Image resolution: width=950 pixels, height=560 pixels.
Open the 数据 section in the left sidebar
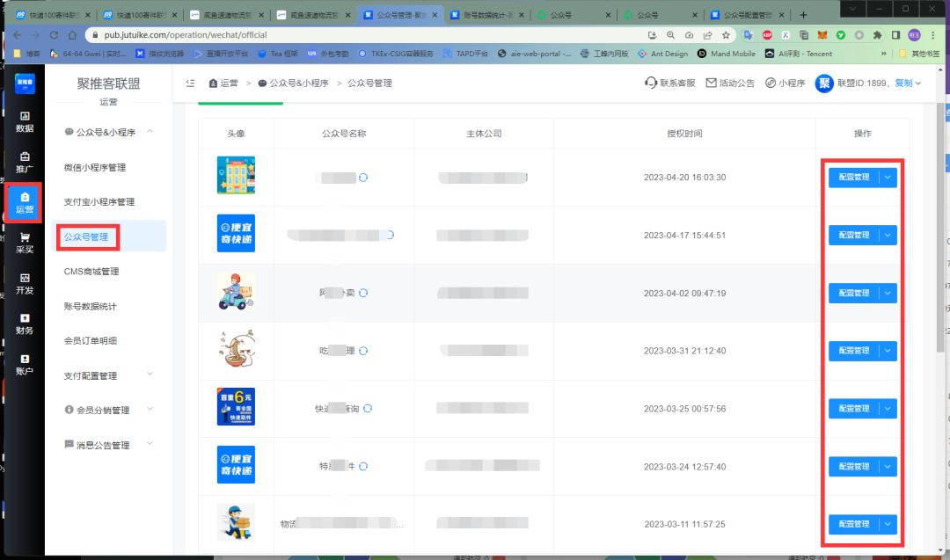coord(22,124)
